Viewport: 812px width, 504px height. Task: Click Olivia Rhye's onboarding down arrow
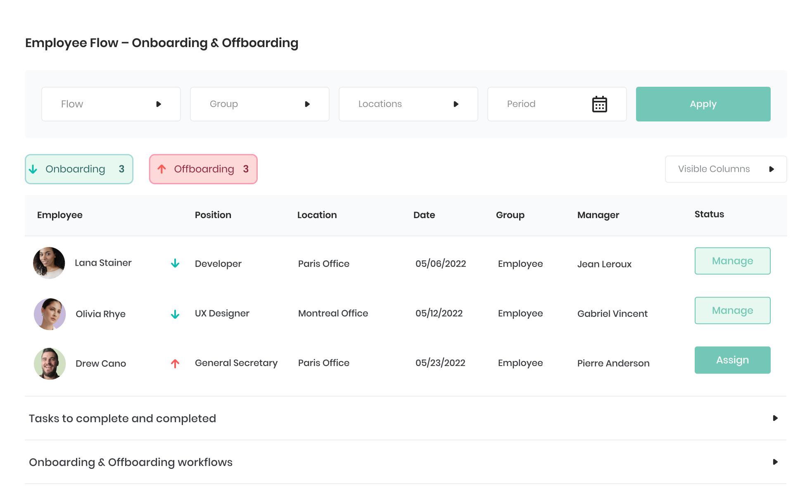[x=175, y=314]
